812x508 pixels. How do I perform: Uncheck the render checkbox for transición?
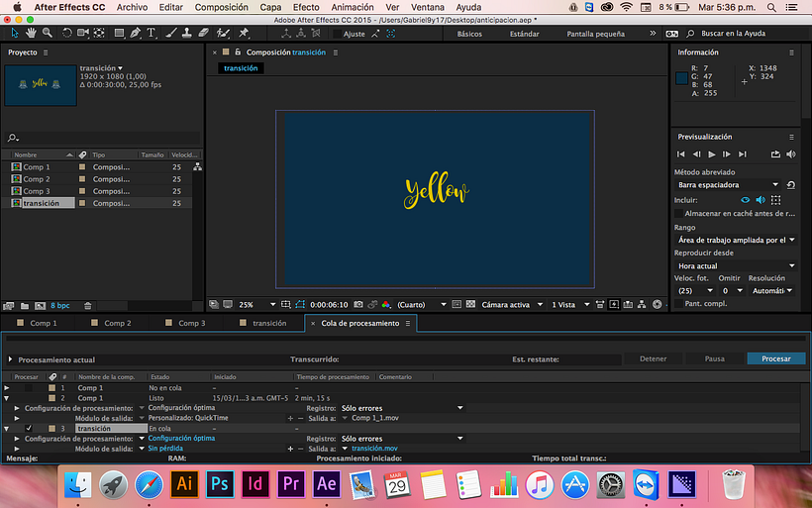pos(28,428)
